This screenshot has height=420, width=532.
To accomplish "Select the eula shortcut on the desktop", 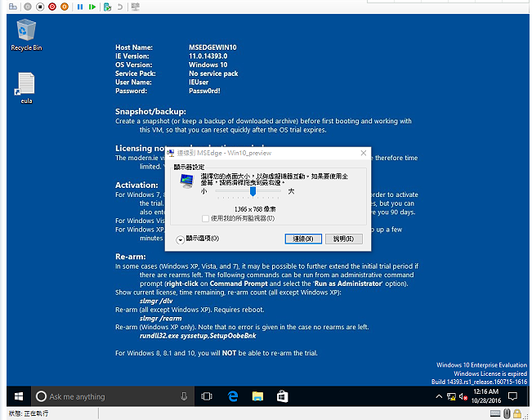I will coord(26,88).
